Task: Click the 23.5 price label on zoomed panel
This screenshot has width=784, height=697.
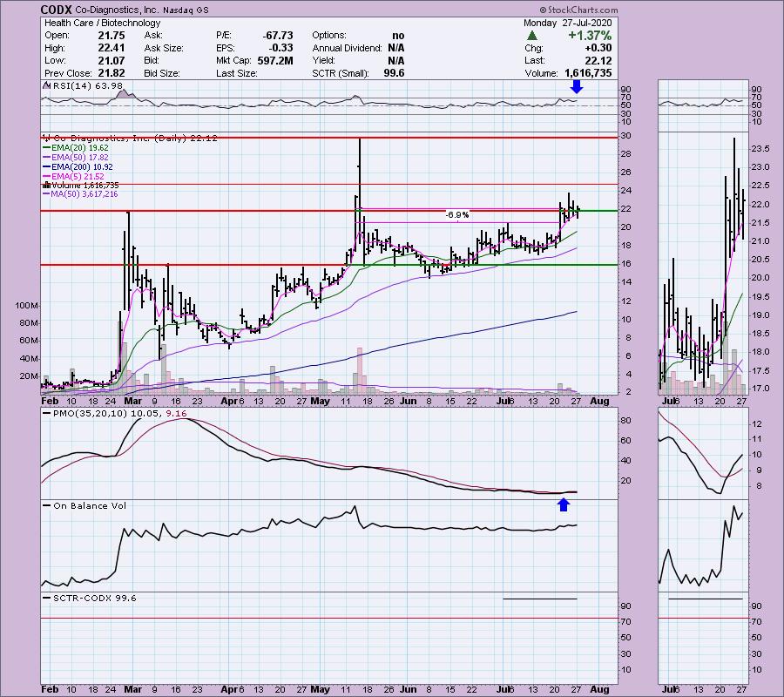Action: point(760,148)
